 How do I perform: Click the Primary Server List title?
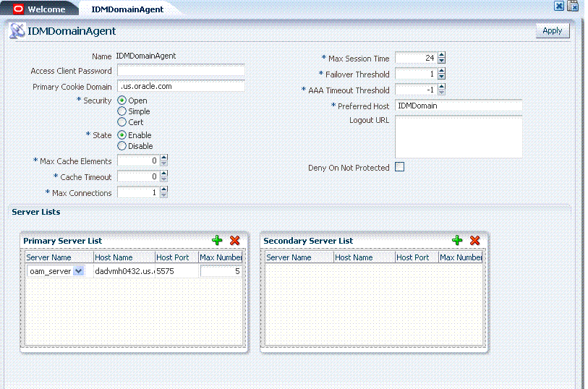[63, 241]
